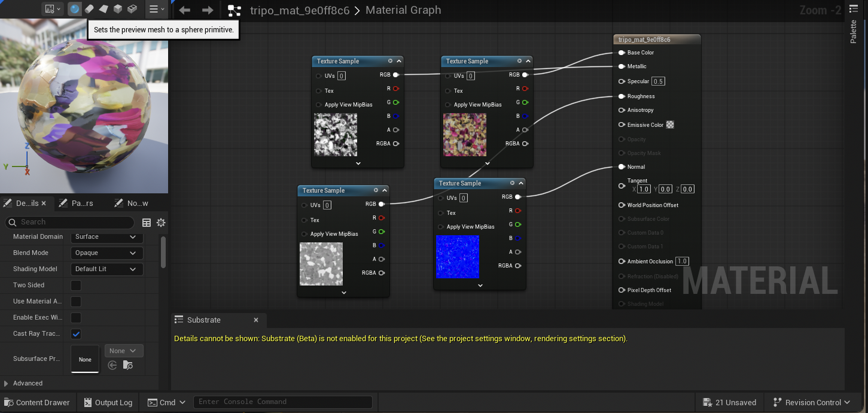Viewport: 868px width, 413px height.
Task: Click the forward navigation arrow
Action: coord(208,10)
